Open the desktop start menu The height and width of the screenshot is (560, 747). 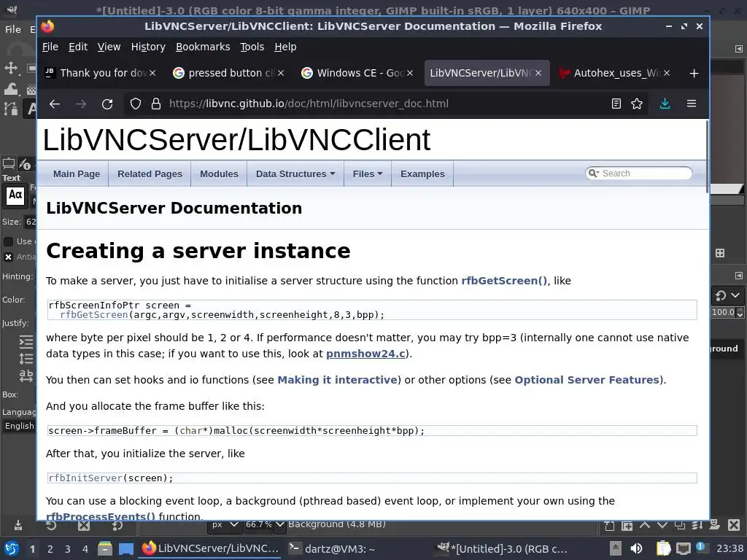[12, 548]
